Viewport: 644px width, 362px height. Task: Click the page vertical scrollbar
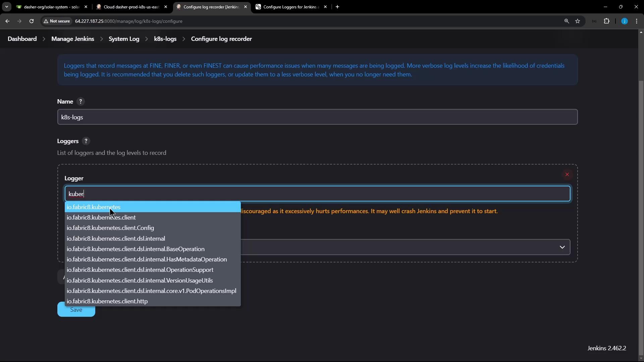pos(641,215)
